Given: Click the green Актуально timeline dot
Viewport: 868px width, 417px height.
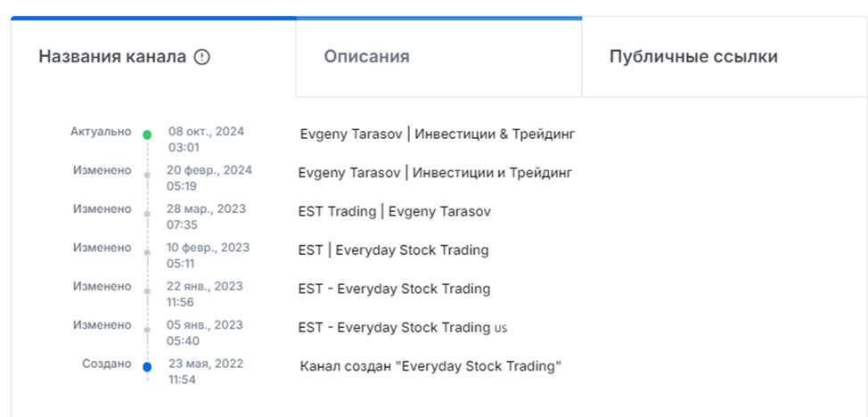Looking at the screenshot, I should coord(147,135).
